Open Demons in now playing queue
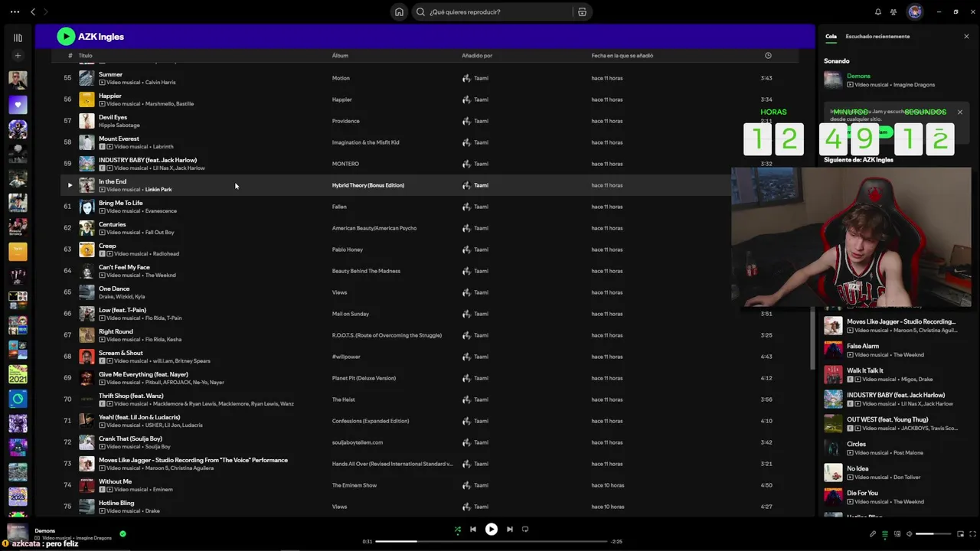This screenshot has width=980, height=551. [x=858, y=76]
